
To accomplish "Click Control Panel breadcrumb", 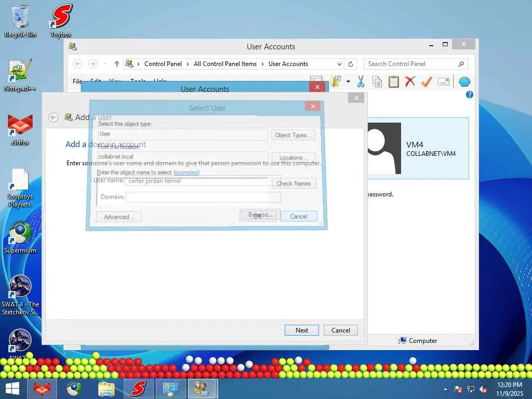I will coord(163,64).
